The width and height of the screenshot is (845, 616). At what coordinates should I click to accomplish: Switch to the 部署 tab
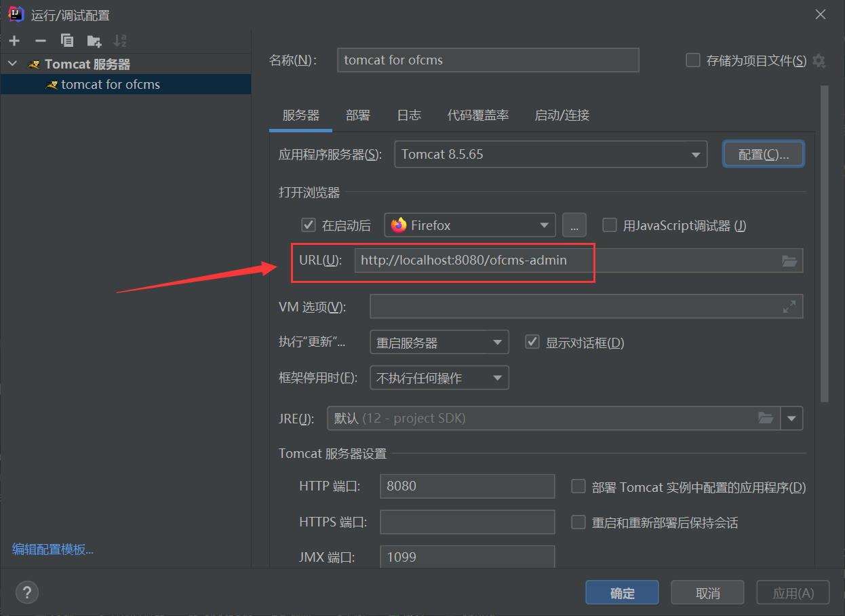[x=357, y=115]
